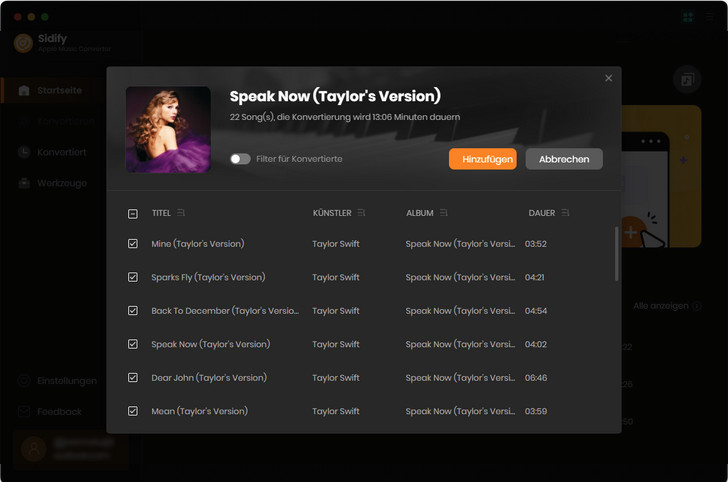Click the Werkzeuge toolbox icon
The image size is (728, 482).
(x=24, y=183)
